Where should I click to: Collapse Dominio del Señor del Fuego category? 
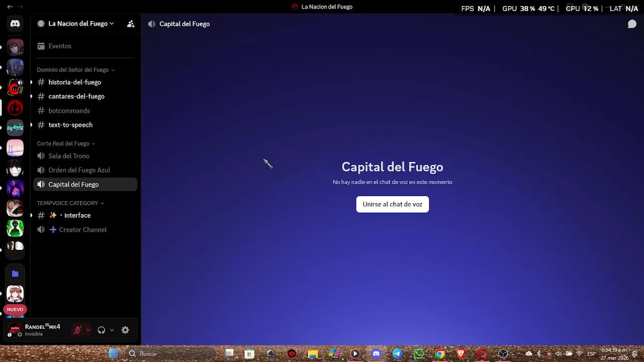(x=75, y=70)
